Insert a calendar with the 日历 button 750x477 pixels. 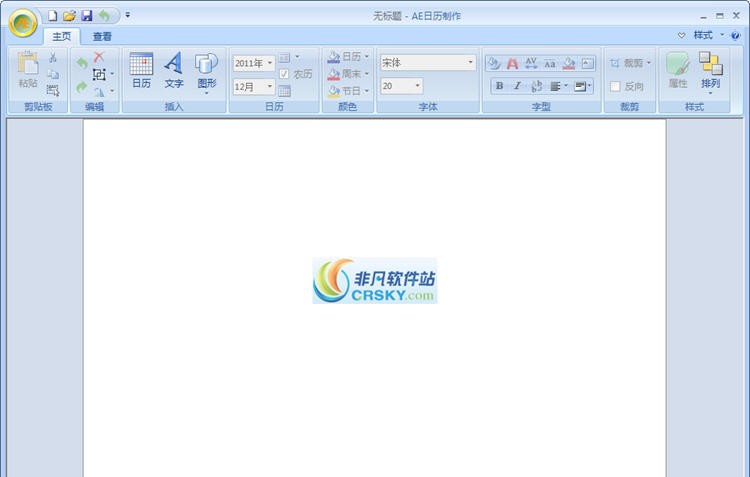coord(142,70)
